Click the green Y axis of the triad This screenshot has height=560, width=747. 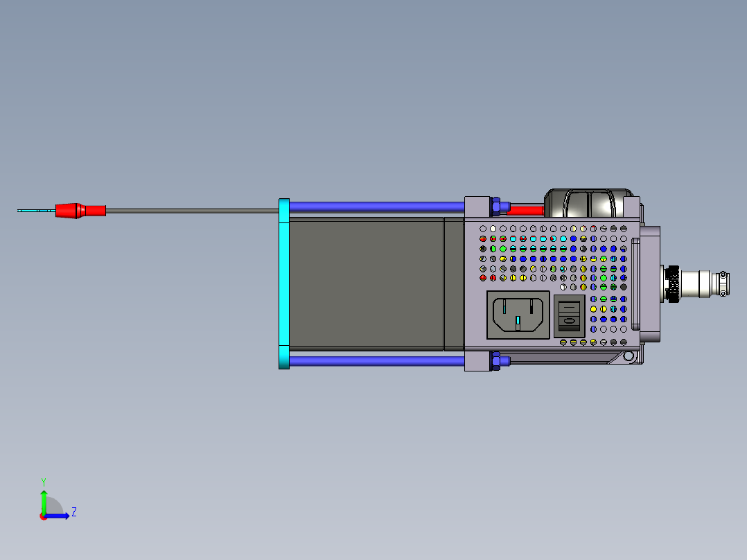[44, 502]
